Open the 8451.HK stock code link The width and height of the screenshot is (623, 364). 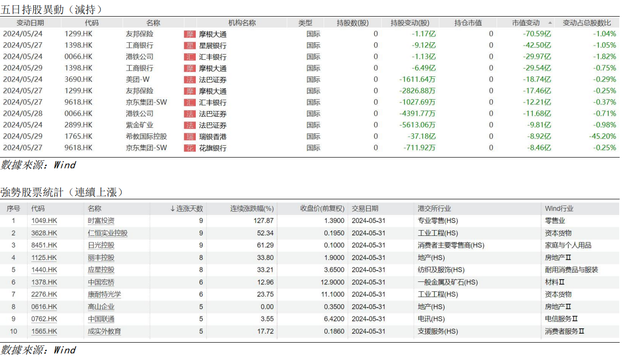[x=44, y=245]
